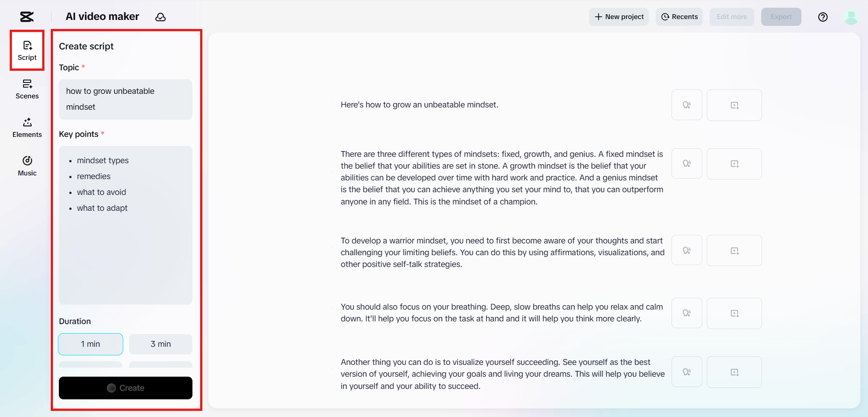This screenshot has width=868, height=417.
Task: Open the help question mark icon
Action: click(x=823, y=17)
